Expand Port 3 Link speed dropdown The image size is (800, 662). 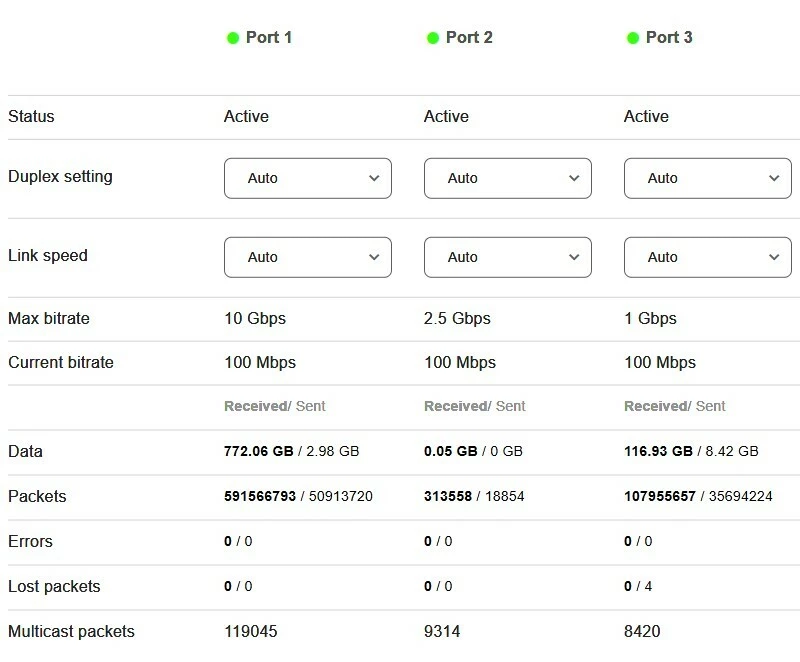click(x=707, y=257)
